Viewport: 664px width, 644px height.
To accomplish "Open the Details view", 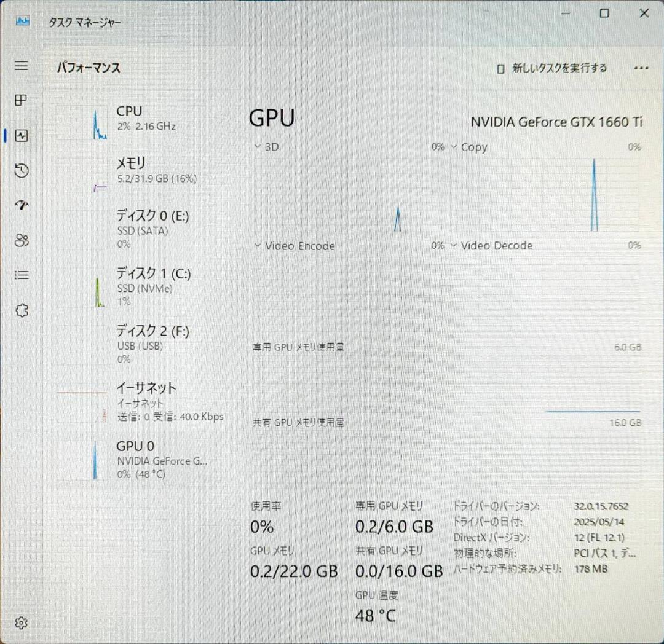I will (x=21, y=275).
